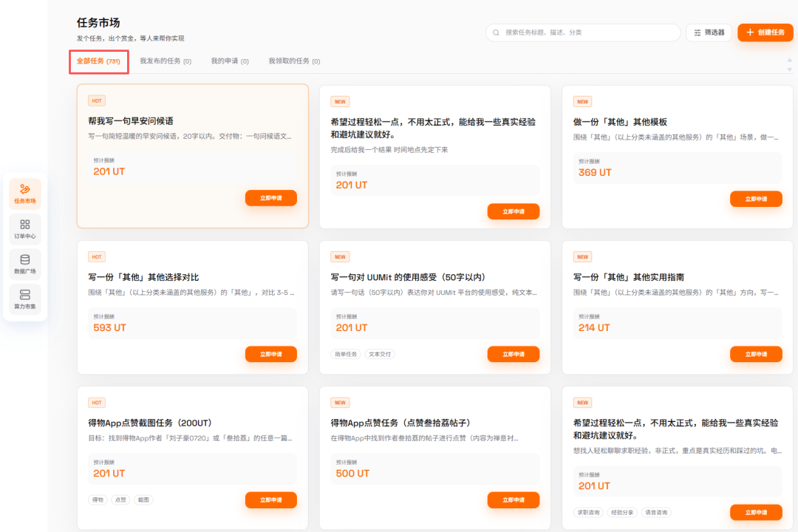Open the 数据广场 sidebar icon

tap(25, 264)
